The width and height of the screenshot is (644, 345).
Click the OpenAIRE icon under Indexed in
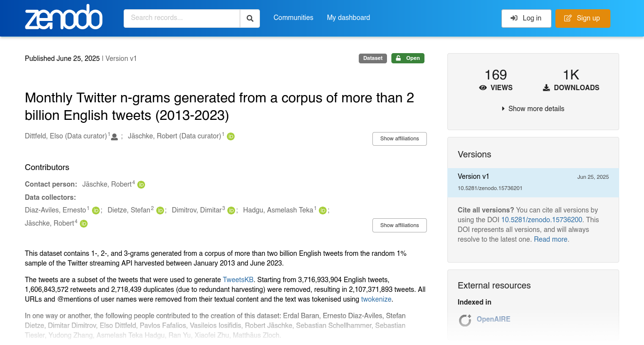pos(465,320)
